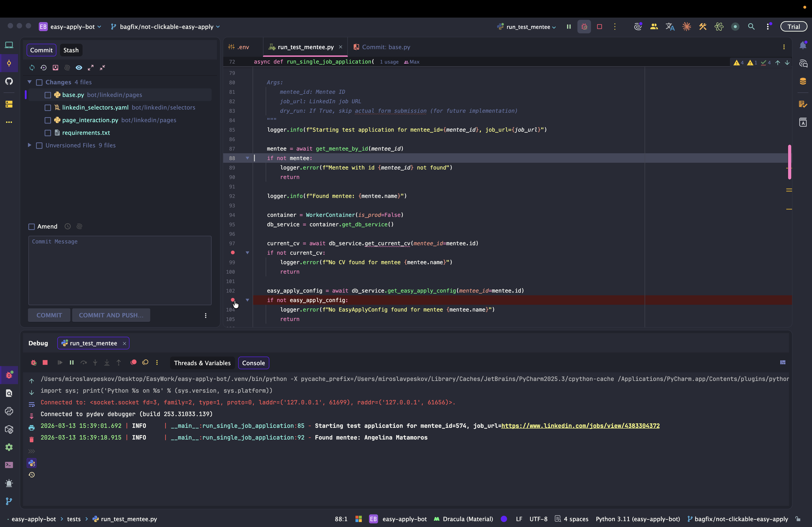
Task: Click the Rollback icon in Commit toolbar
Action: 44,67
